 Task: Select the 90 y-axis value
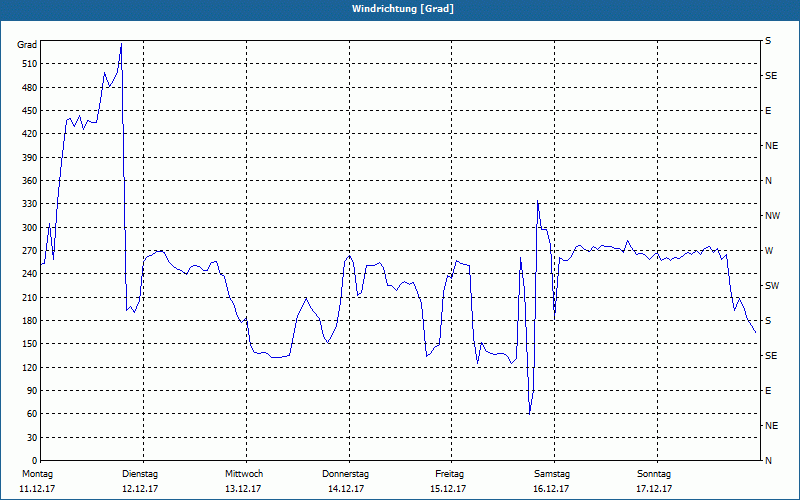tap(33, 391)
